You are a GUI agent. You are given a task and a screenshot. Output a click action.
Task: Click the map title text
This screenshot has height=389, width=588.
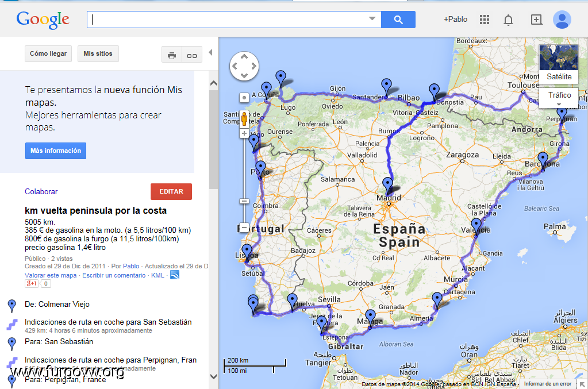click(95, 211)
